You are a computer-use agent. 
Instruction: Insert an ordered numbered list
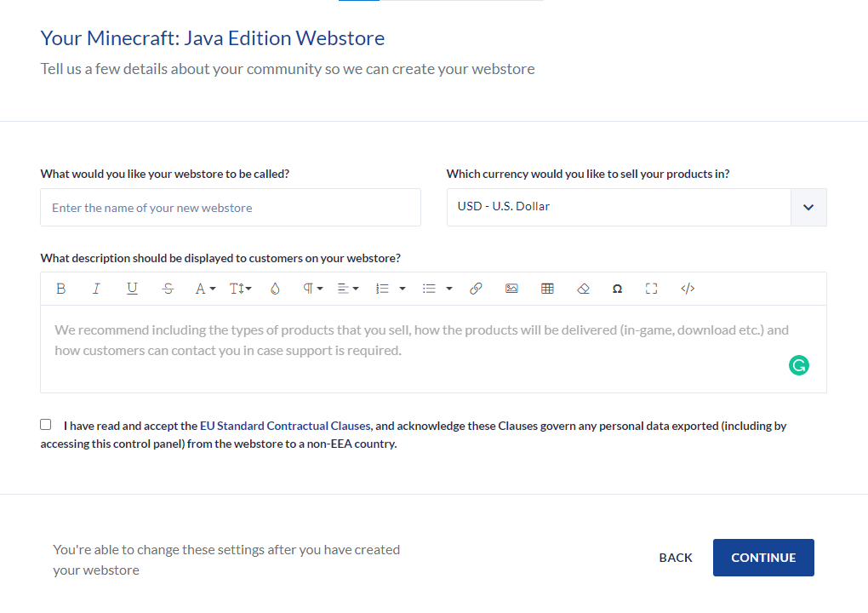tap(382, 289)
